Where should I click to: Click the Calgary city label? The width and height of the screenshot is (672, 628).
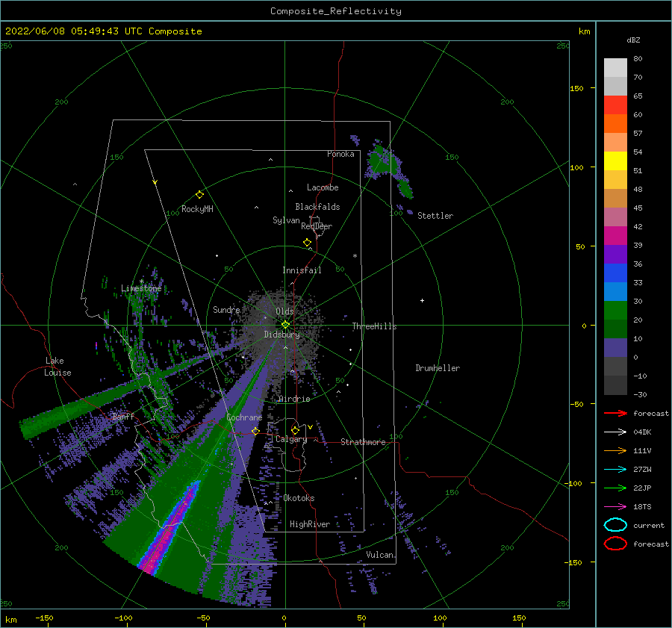tap(291, 439)
